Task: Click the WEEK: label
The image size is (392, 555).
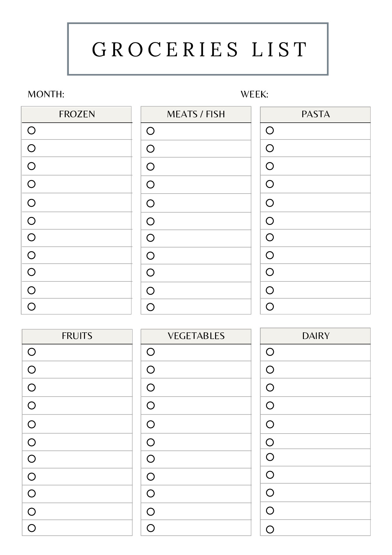Action: coord(254,94)
